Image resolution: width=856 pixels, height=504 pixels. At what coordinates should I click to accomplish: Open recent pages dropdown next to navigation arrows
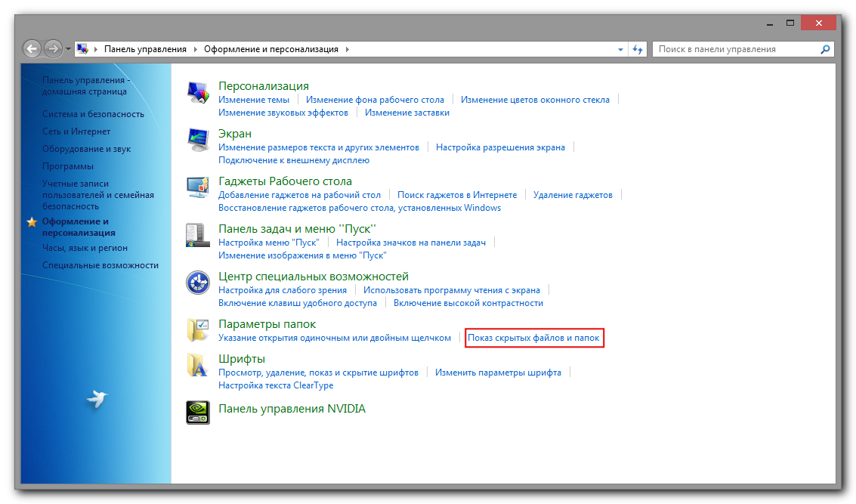point(68,49)
